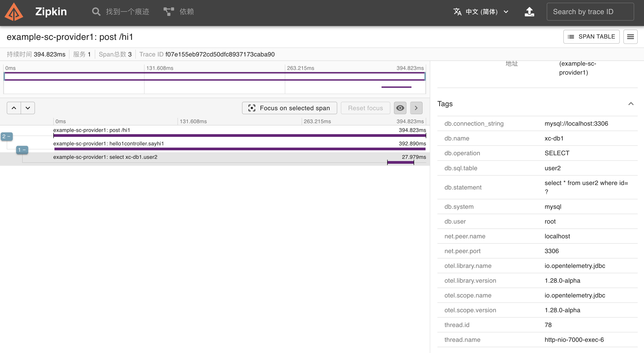Click the Zipkin logo icon

14,11
